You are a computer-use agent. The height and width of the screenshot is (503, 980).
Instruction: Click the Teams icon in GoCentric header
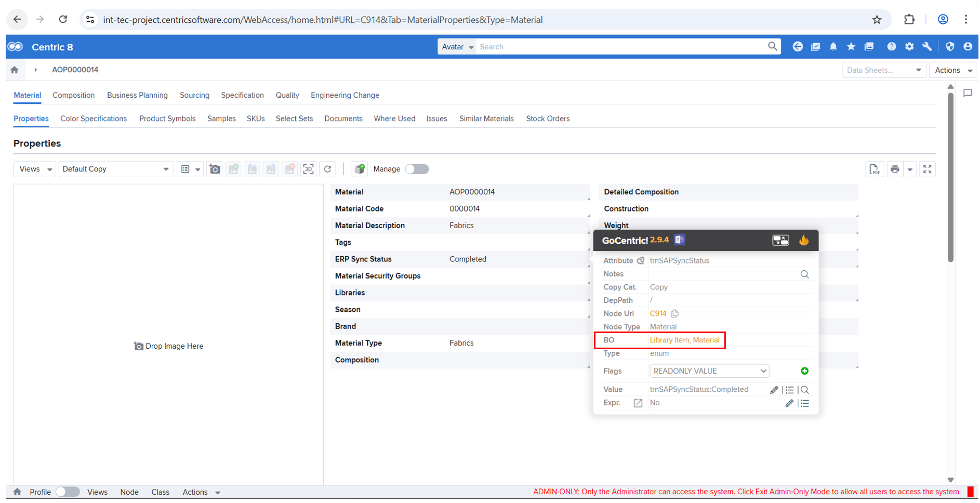pos(680,240)
